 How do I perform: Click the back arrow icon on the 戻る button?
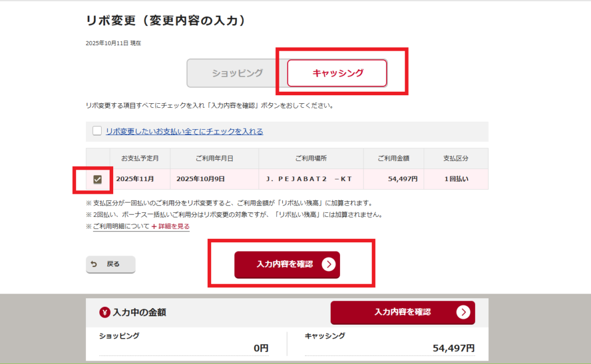click(x=92, y=265)
